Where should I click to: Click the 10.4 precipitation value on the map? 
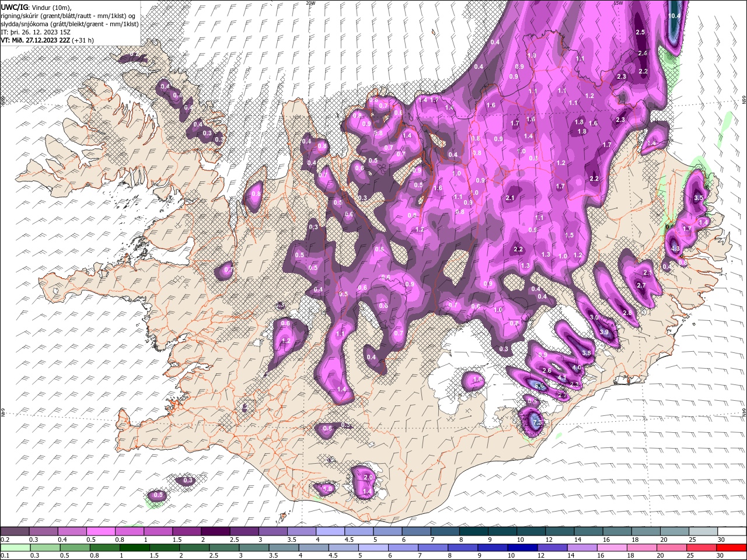(674, 16)
